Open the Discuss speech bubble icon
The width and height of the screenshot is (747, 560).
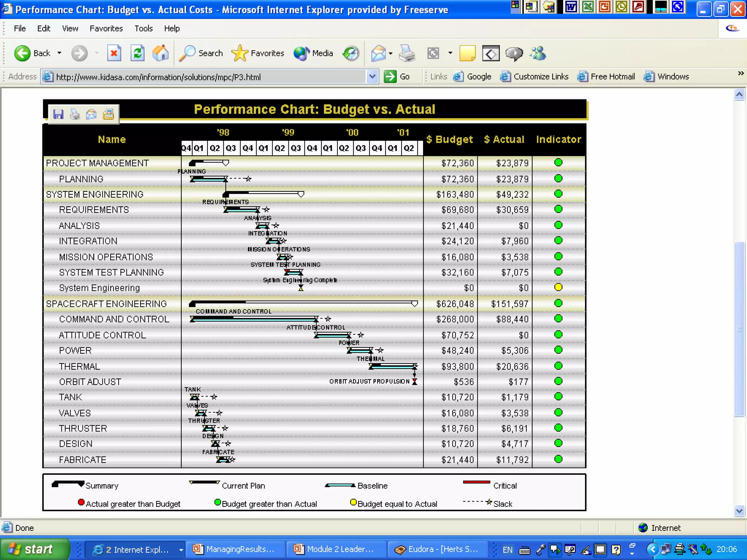[x=514, y=54]
